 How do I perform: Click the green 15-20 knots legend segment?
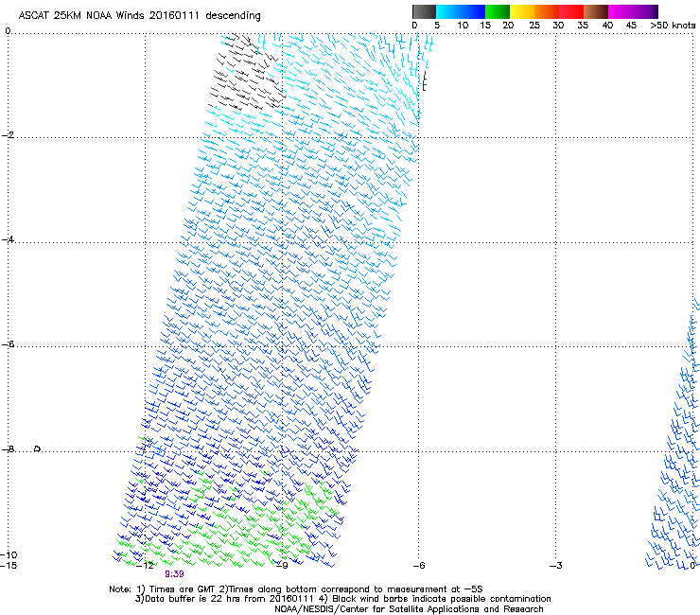[498, 11]
